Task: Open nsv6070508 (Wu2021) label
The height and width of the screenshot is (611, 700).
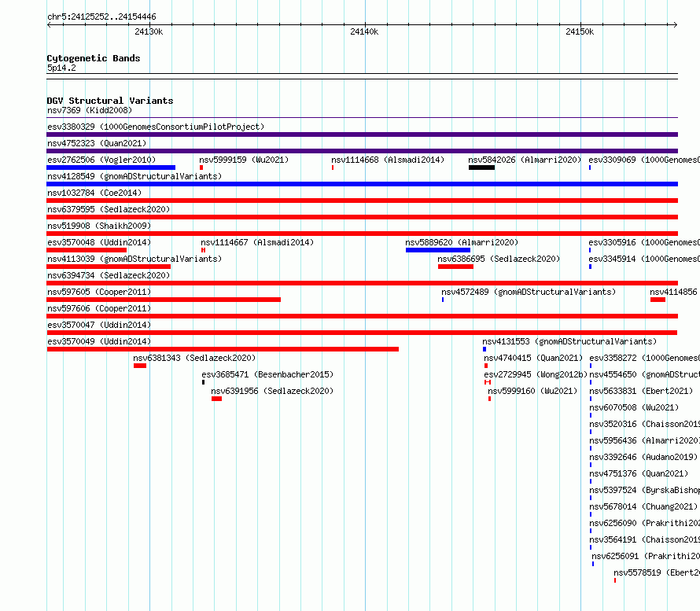Action: pyautogui.click(x=634, y=407)
